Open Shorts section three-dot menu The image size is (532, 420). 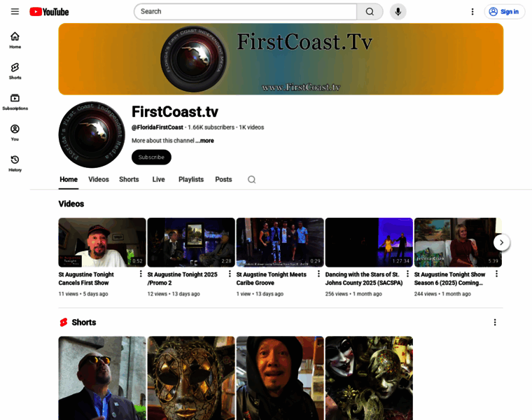(495, 322)
